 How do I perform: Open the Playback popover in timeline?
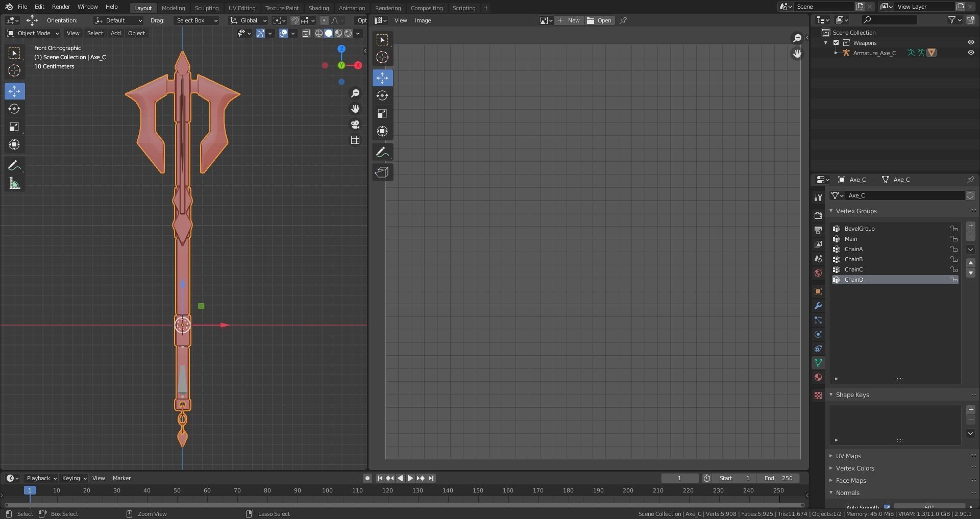tap(41, 478)
